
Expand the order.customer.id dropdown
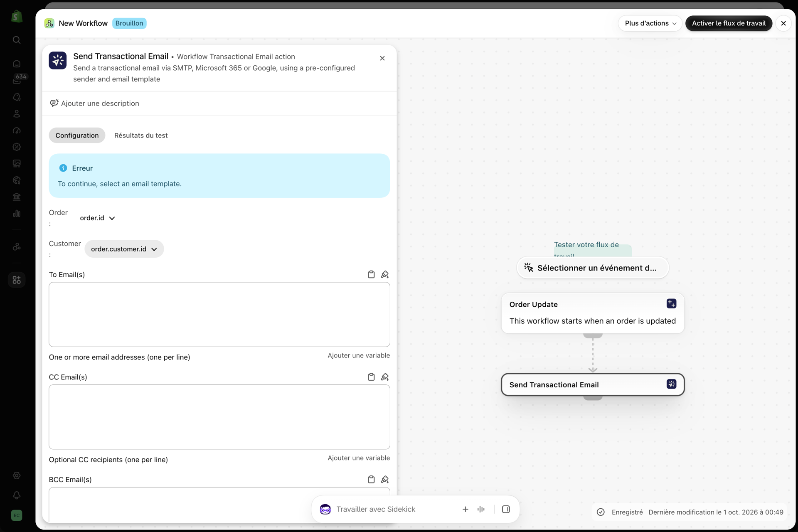pyautogui.click(x=124, y=249)
